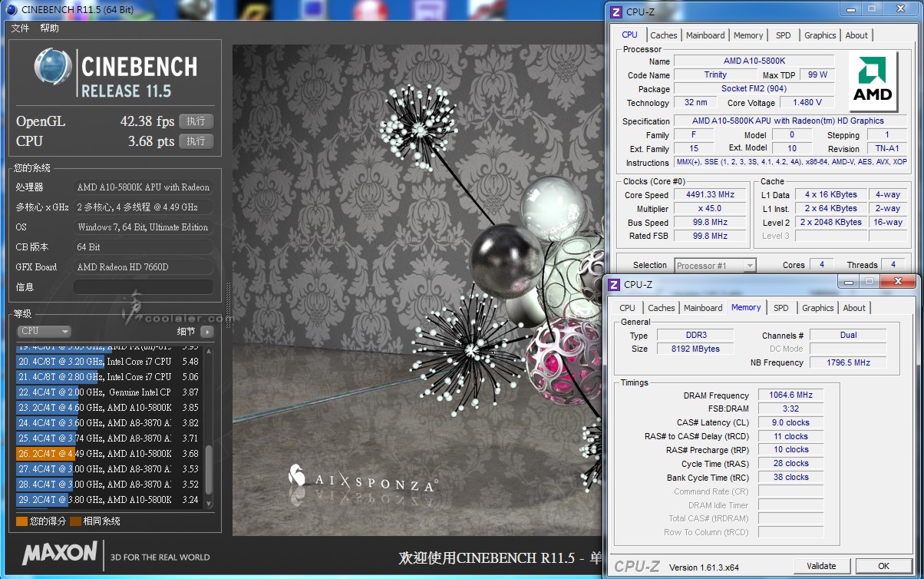Click the Core Speed value 4491.33 MHz
This screenshot has width=924, height=579.
pyautogui.click(x=711, y=195)
